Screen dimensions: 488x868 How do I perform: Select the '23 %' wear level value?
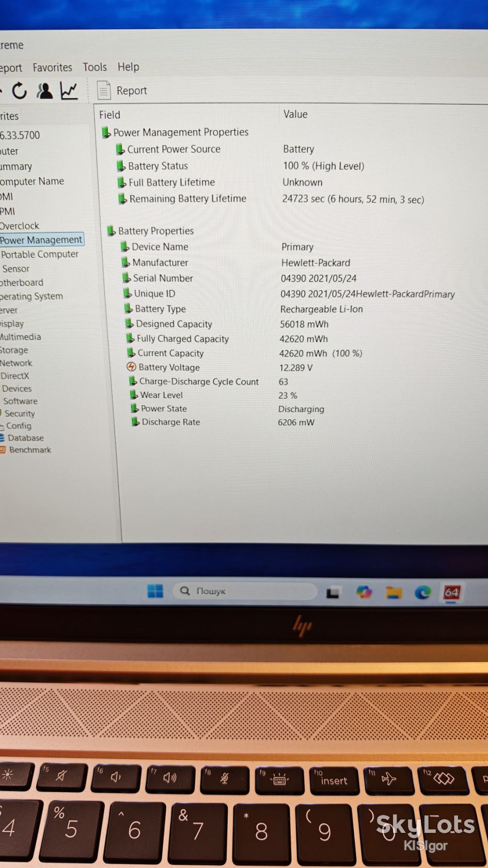(288, 395)
